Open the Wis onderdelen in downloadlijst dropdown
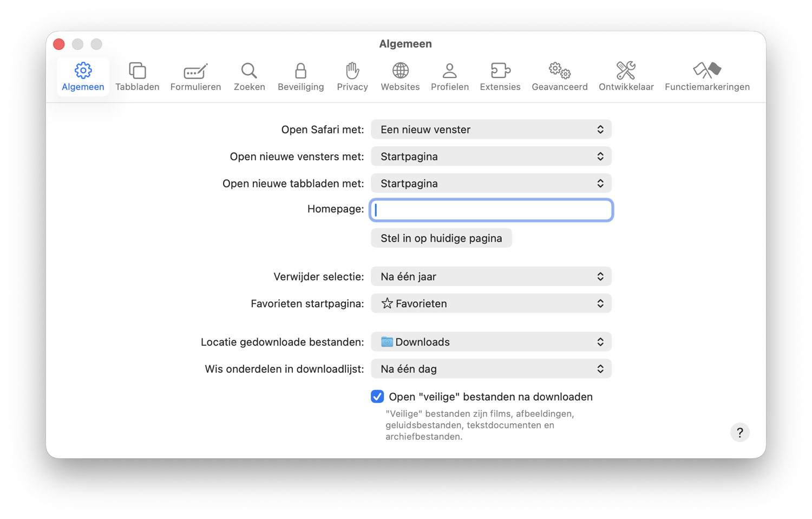This screenshot has width=812, height=519. point(490,369)
